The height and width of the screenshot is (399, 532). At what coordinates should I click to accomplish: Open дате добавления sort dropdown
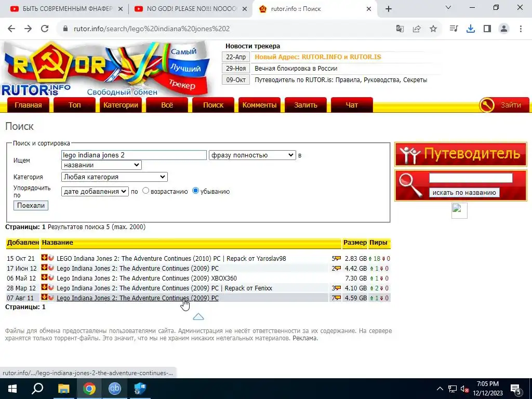95,191
